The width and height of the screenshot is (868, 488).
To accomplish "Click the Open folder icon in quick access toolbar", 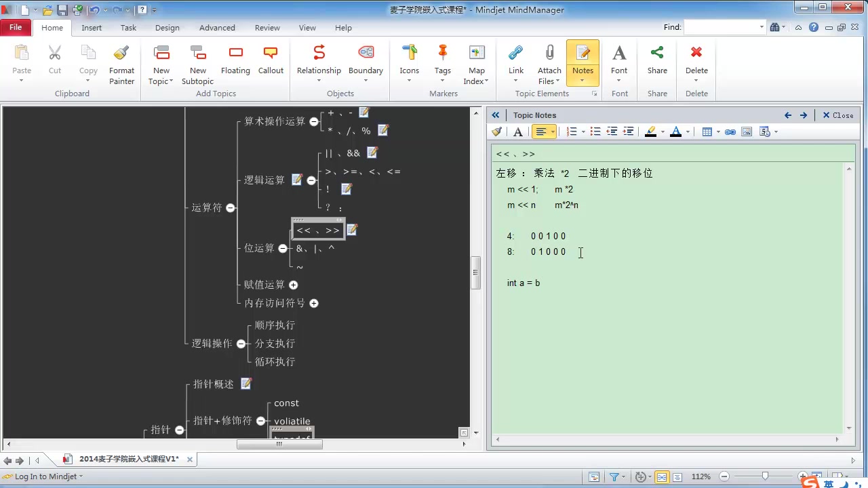I will [47, 10].
